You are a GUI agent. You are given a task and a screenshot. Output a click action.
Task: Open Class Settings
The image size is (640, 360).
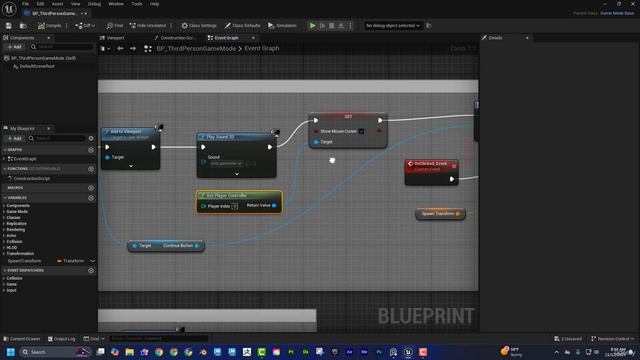click(199, 26)
